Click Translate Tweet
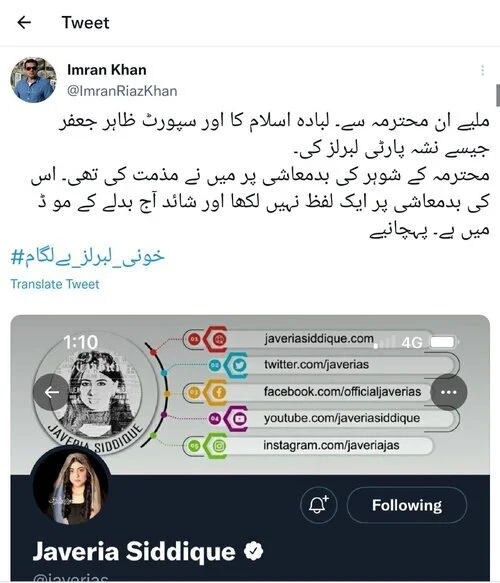 click(55, 284)
